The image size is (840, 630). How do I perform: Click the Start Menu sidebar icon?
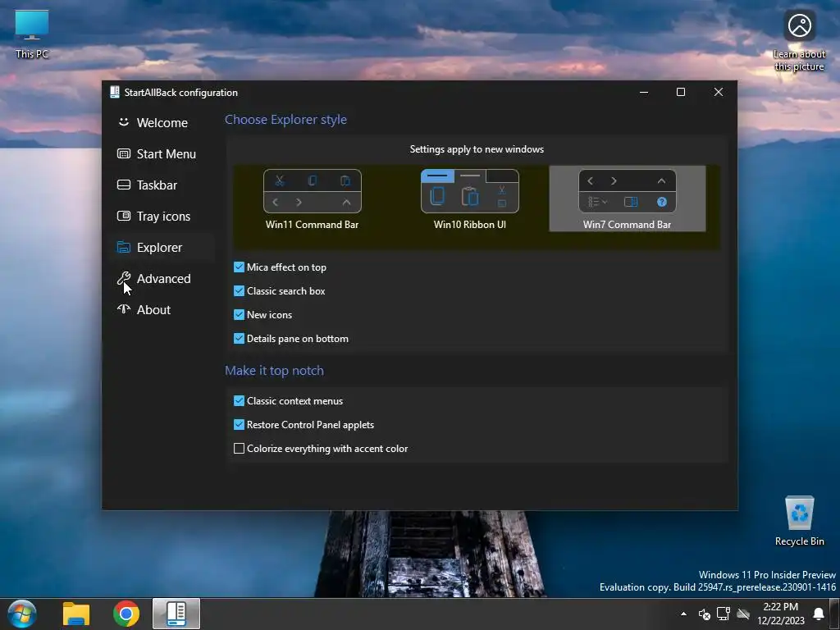(124, 153)
